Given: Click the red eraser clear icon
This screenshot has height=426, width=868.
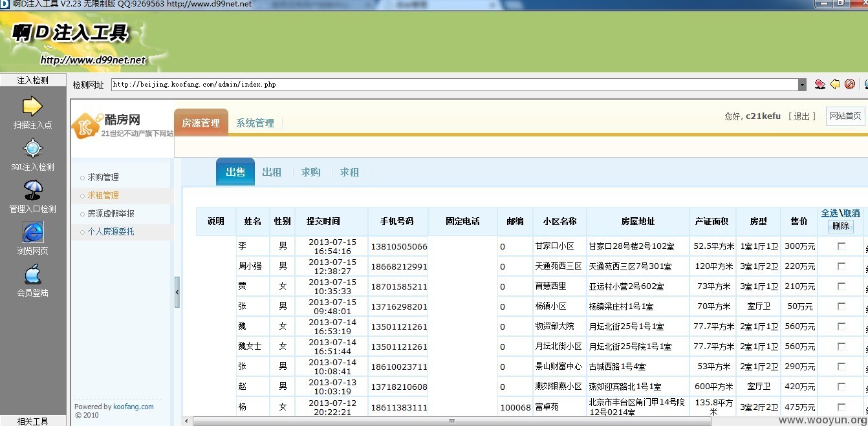Looking at the screenshot, I should point(820,84).
